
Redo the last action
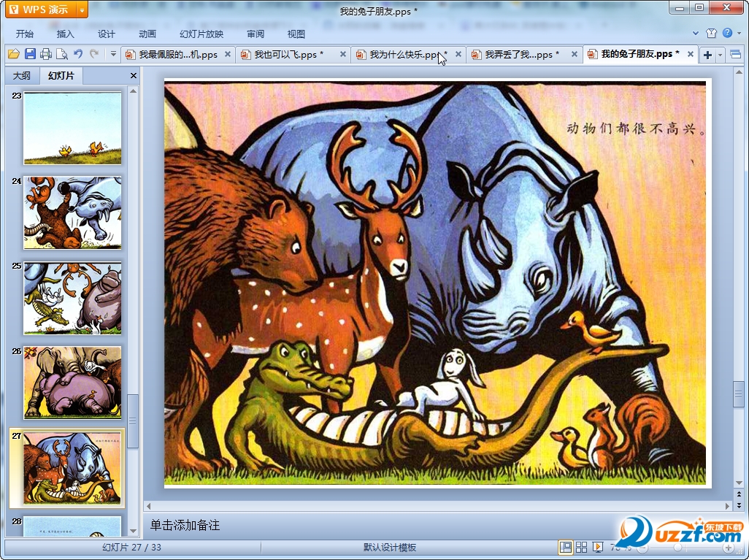point(94,54)
